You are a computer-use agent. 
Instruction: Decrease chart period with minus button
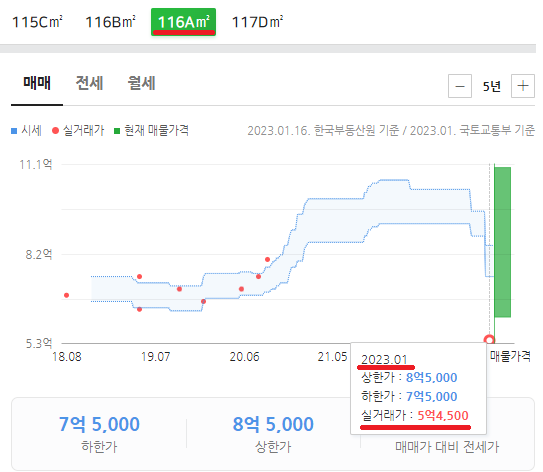pos(460,86)
